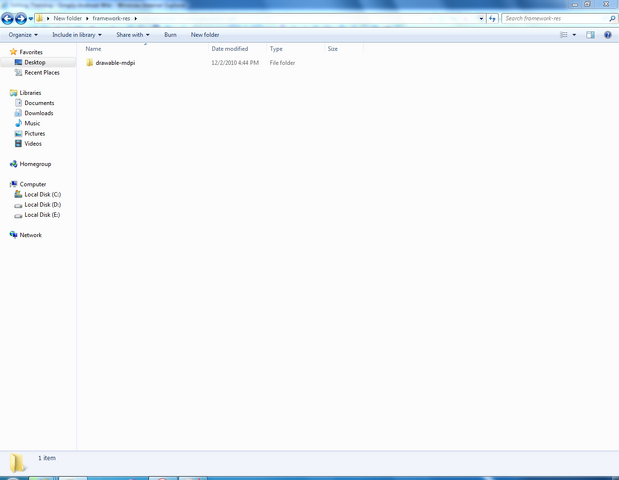Click the search magnifier icon
Image resolution: width=619 pixels, height=480 pixels.
click(612, 19)
